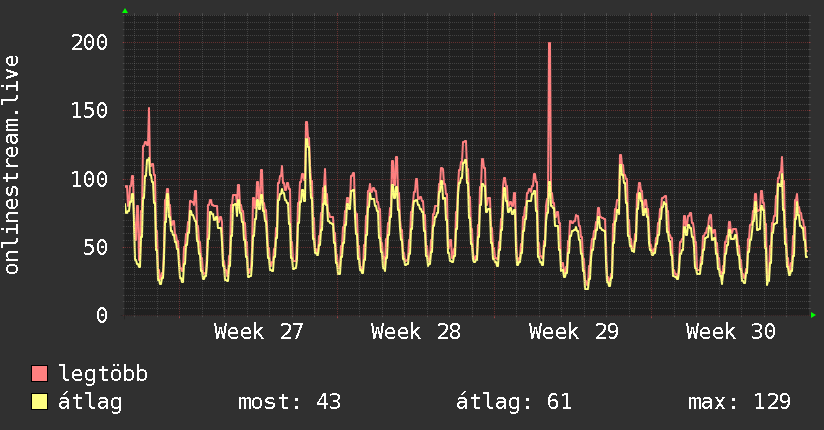Viewport: 824px width, 430px height.
Task: Click the 0 y-axis value
Action: click(x=102, y=315)
